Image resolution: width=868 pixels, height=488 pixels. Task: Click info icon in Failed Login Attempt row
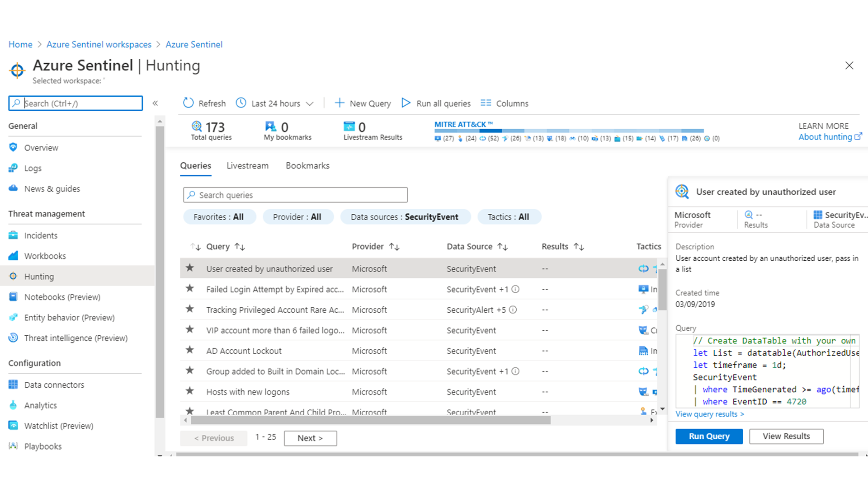pyautogui.click(x=515, y=289)
